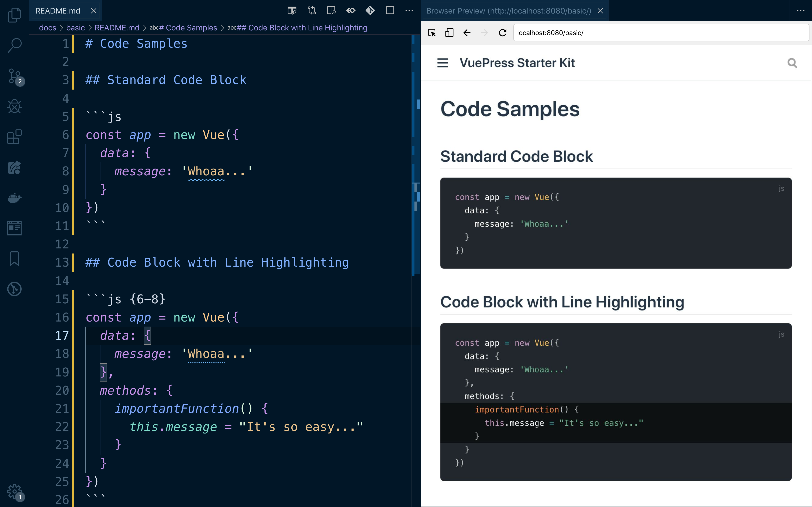Click the Manage gear icon
The width and height of the screenshot is (812, 507).
[x=14, y=492]
